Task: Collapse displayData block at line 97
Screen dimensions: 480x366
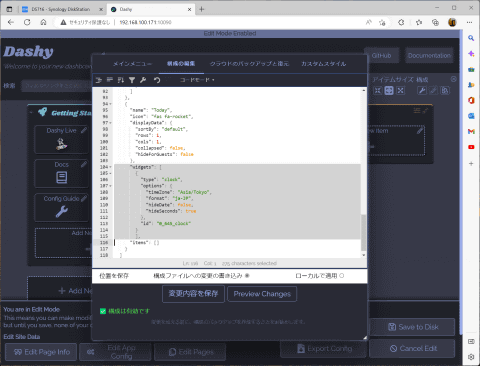Action: point(111,123)
